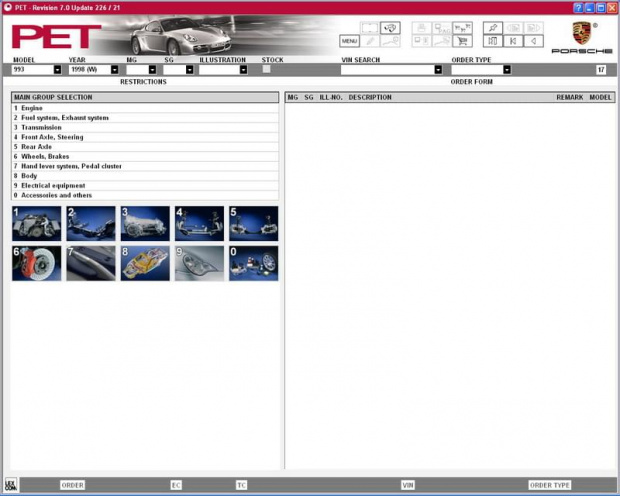Open the single shopping cart icon
This screenshot has width=620, height=496.
click(x=462, y=41)
